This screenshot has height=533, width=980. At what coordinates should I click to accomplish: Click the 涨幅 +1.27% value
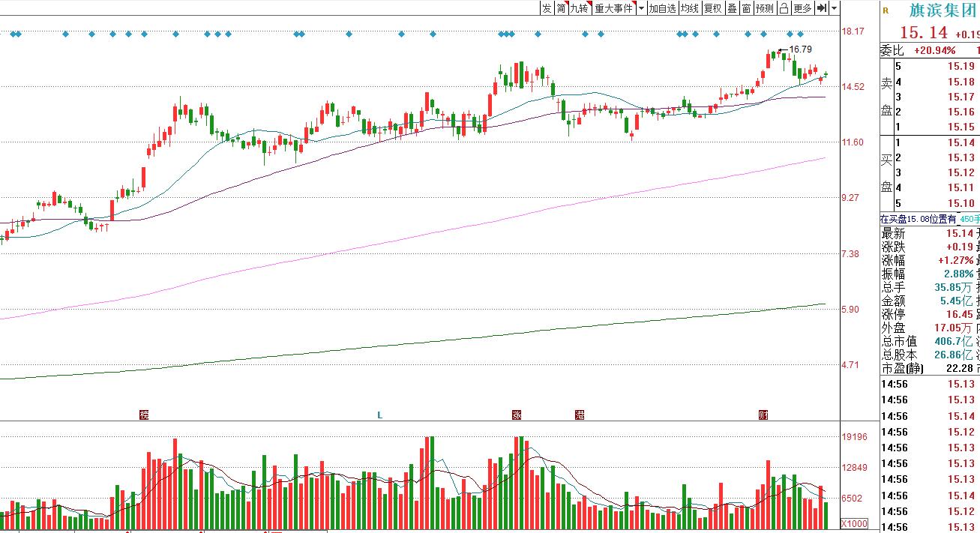[x=956, y=260]
